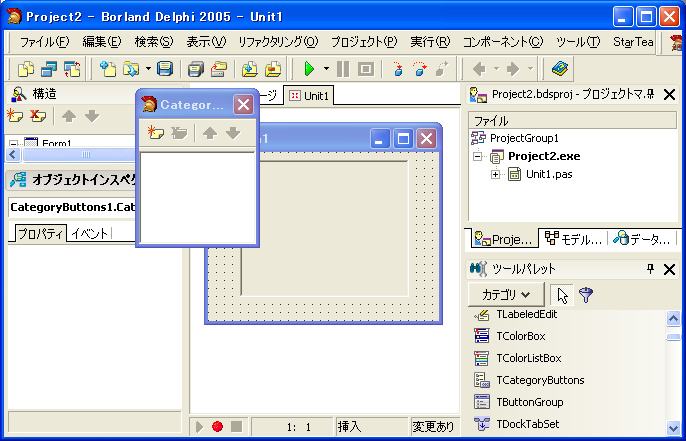Click the macro record red button
Screen dimensions: 686x441
217,426
